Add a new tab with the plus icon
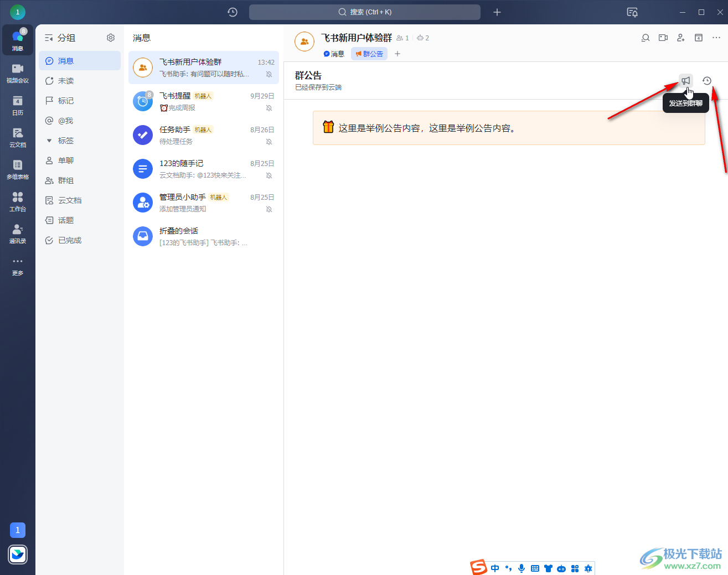 [x=397, y=54]
